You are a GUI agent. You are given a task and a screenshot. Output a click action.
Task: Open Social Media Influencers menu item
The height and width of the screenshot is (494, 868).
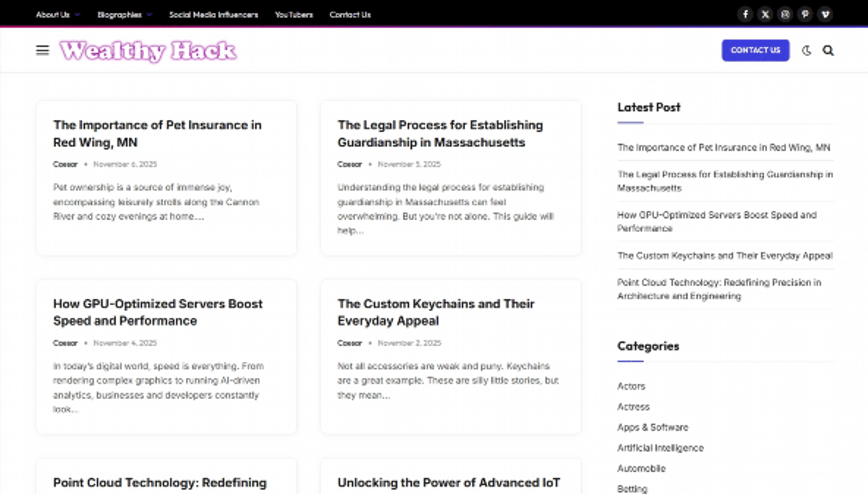[x=213, y=15]
